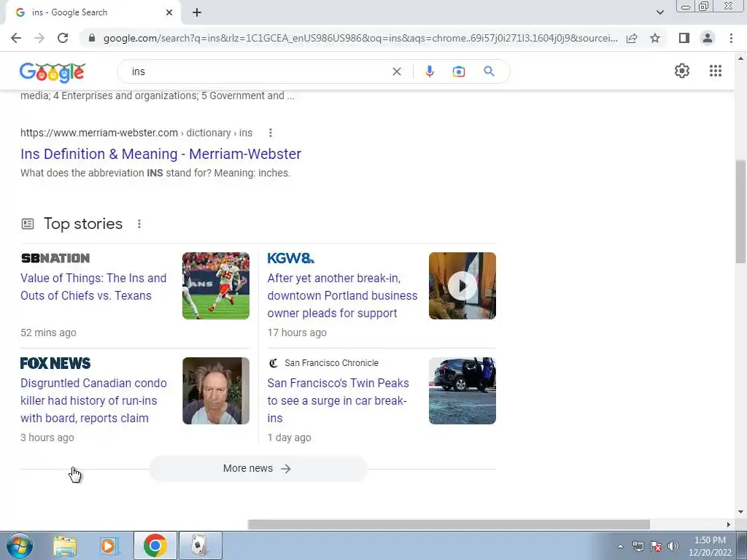Submit search with the magnifier icon
This screenshot has width=747, height=560.
click(x=489, y=71)
